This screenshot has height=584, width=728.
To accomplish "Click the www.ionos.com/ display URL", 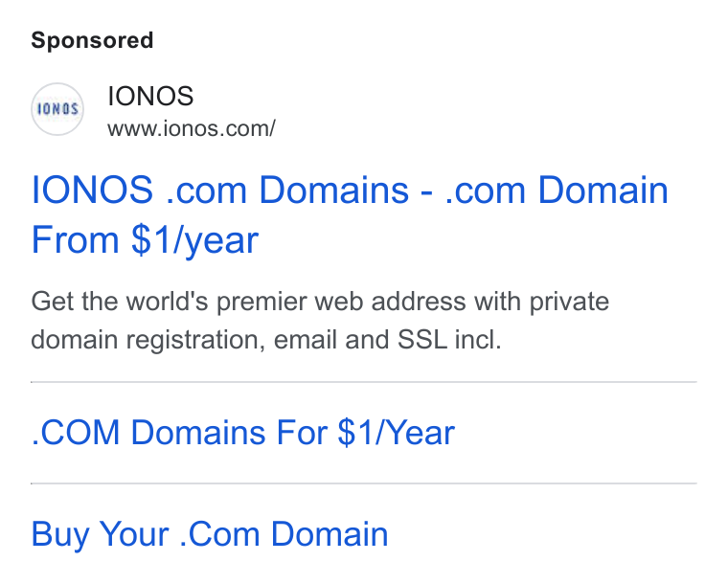I will 192,128.
